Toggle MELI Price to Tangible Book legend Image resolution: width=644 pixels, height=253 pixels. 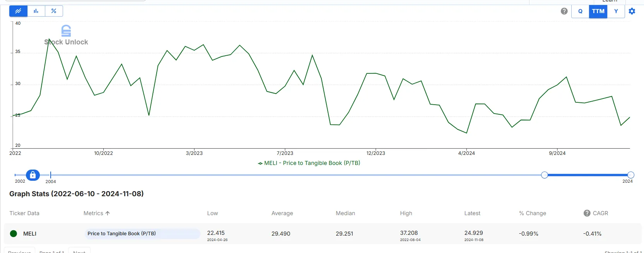[309, 163]
